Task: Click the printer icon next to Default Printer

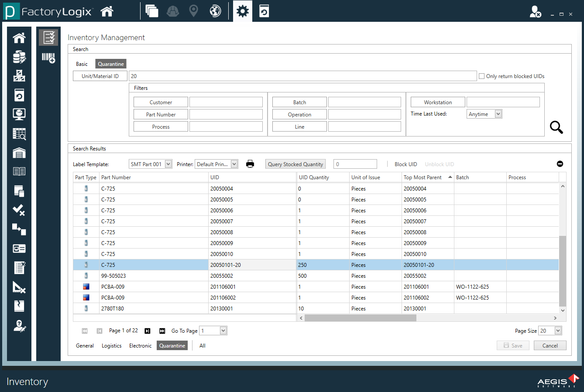Action: [x=250, y=164]
